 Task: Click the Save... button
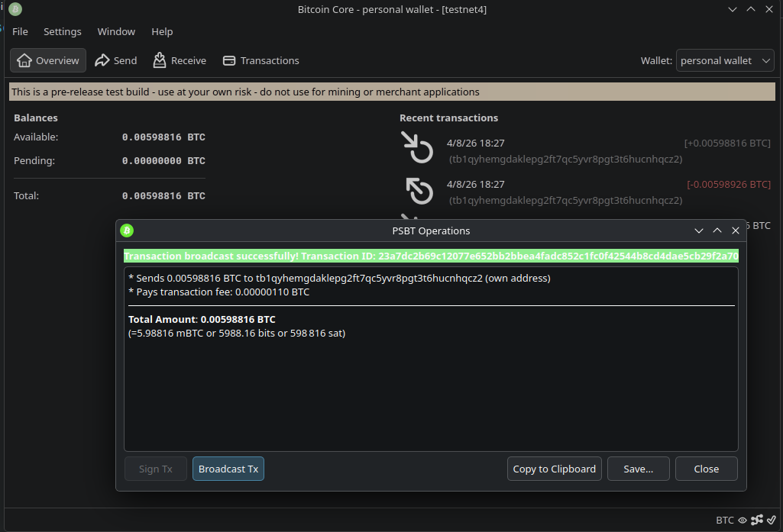638,469
